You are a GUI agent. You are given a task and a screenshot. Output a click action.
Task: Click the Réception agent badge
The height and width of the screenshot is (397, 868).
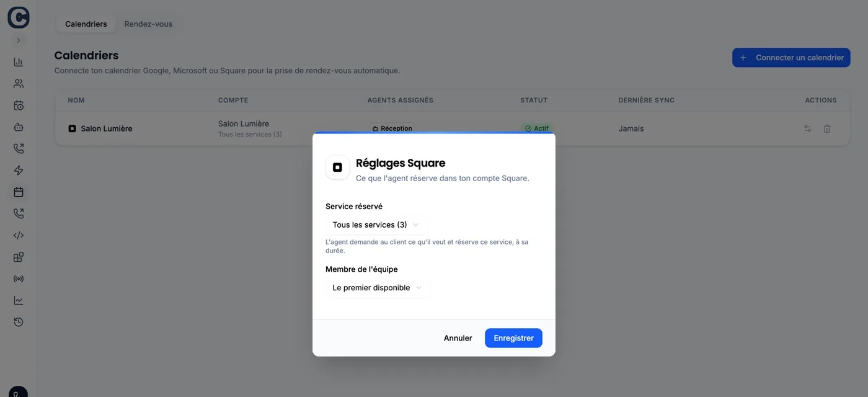(x=392, y=128)
